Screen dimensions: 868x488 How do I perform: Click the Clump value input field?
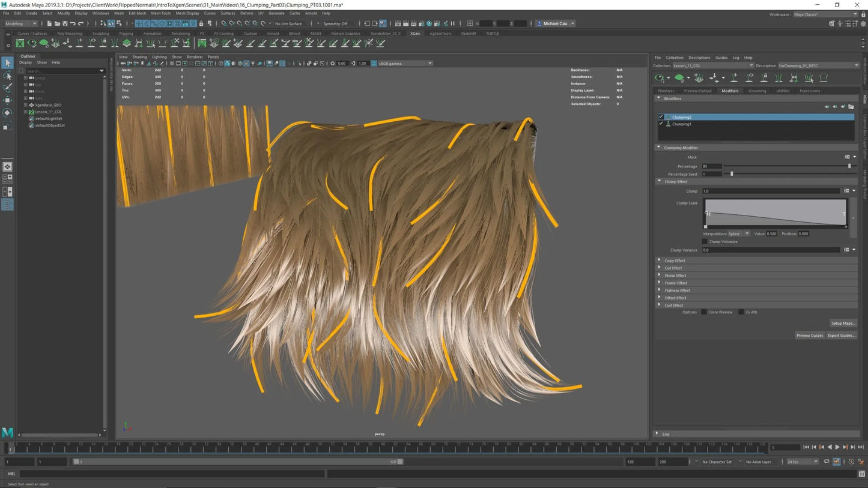point(771,191)
